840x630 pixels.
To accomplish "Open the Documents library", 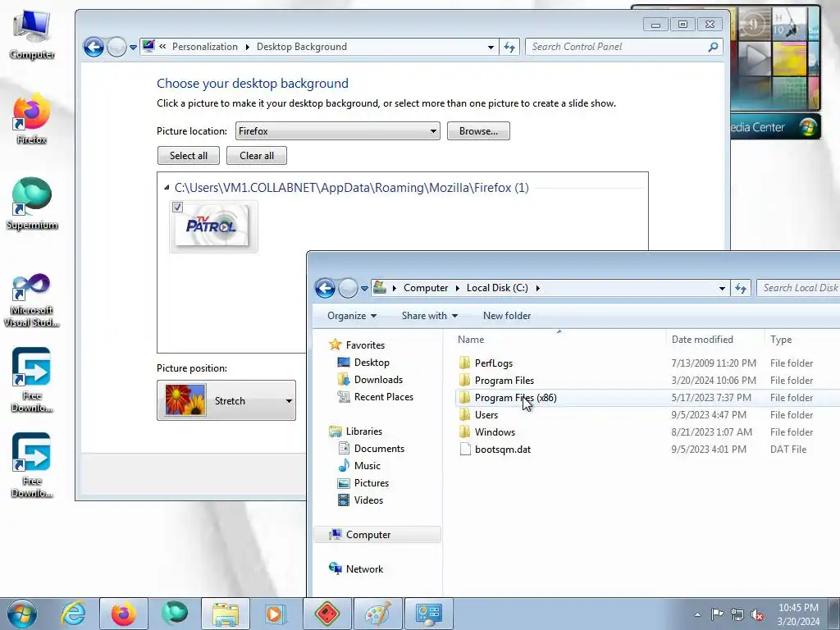I will (x=371, y=449).
